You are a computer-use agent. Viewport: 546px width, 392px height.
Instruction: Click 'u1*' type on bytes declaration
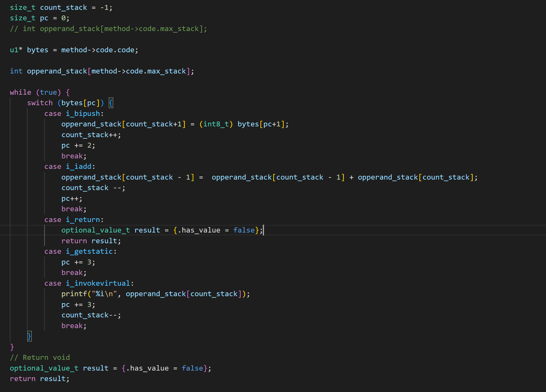pyautogui.click(x=16, y=50)
